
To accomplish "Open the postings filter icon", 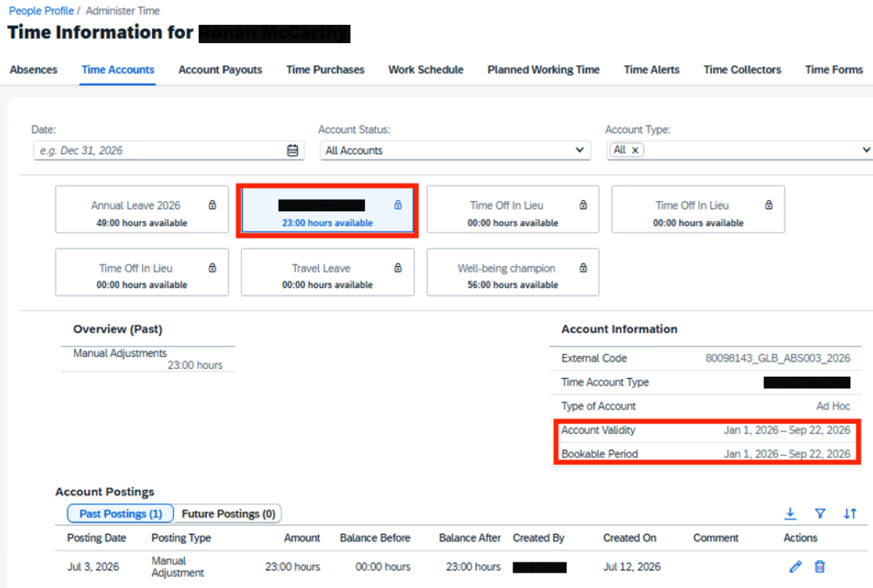I will pyautogui.click(x=820, y=513).
